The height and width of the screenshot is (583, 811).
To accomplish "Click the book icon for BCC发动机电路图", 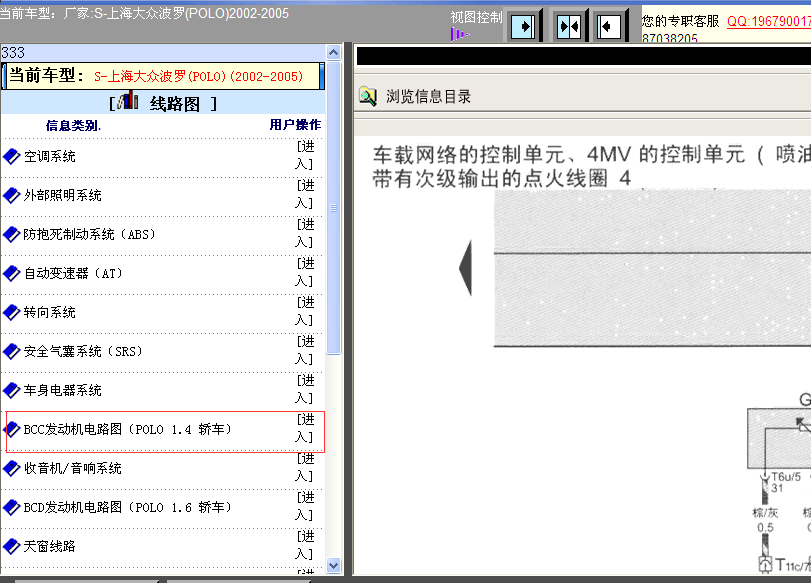I will (11, 429).
